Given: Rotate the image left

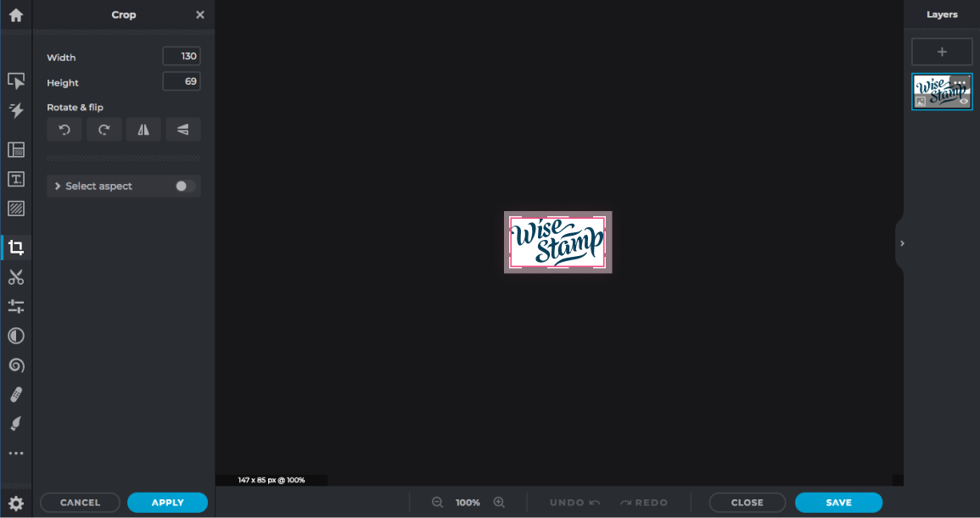Looking at the screenshot, I should (x=64, y=130).
